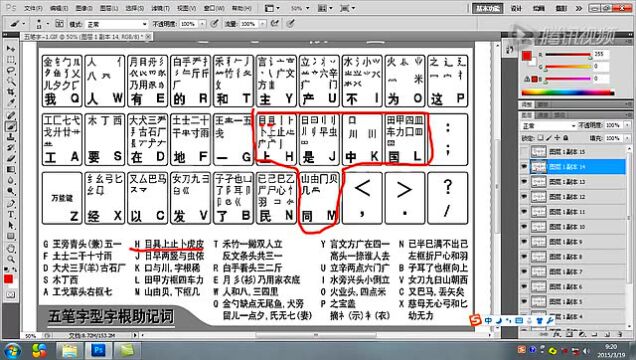Select the Quick Selection tool

(11, 81)
